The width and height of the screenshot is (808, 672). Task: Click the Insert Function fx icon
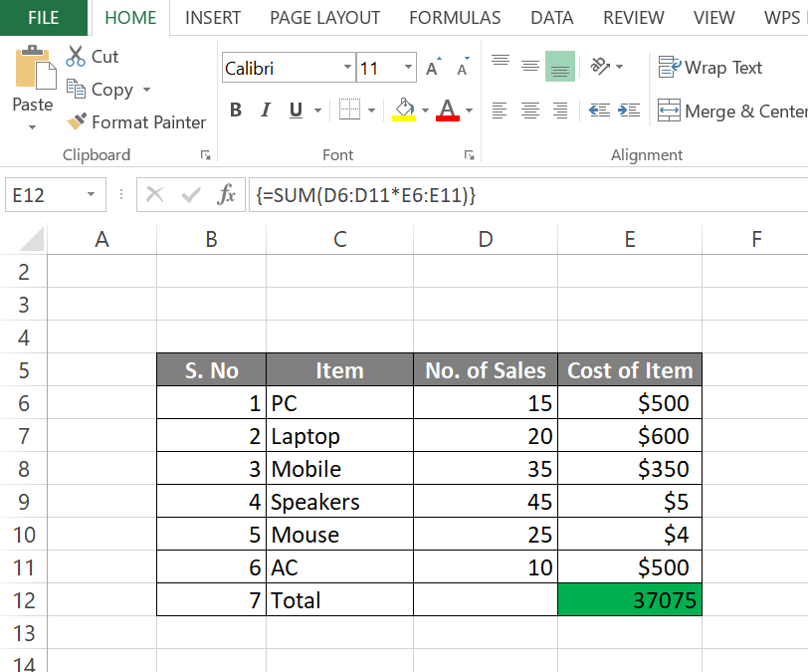227,195
